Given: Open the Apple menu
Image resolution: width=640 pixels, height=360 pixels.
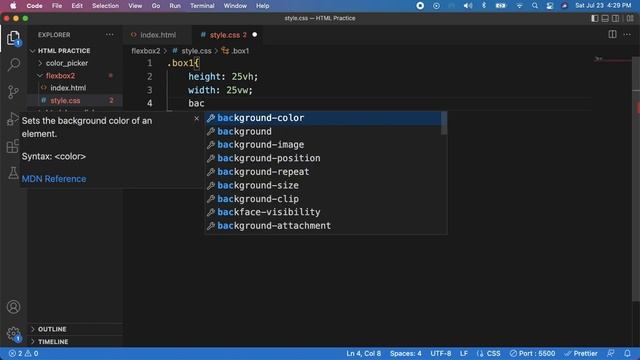Looking at the screenshot, I should point(13,6).
